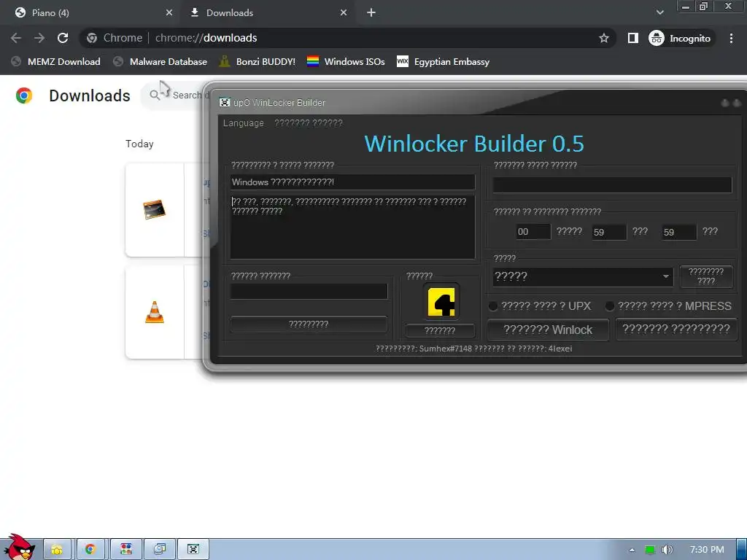Show hidden system tray icons
The height and width of the screenshot is (560, 747).
pyautogui.click(x=632, y=550)
